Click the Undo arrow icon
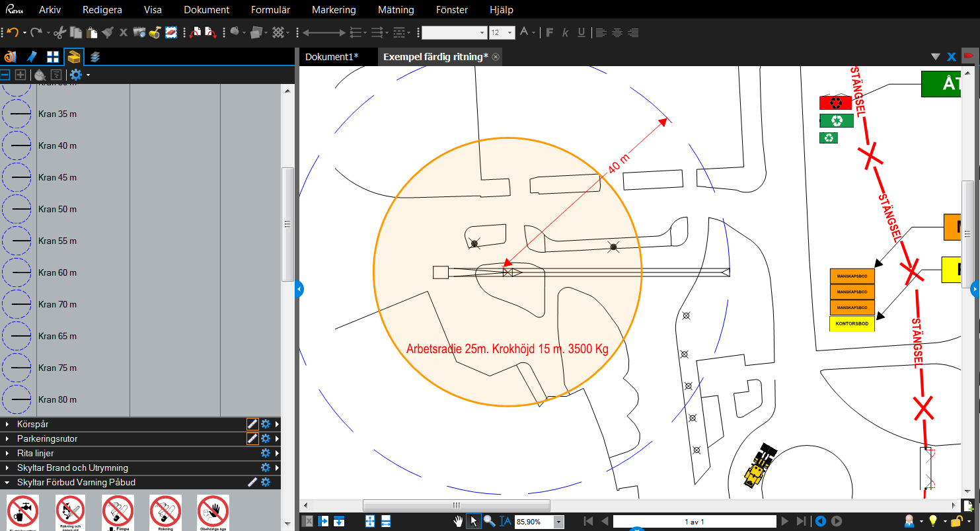Image resolution: width=980 pixels, height=531 pixels. click(13, 32)
